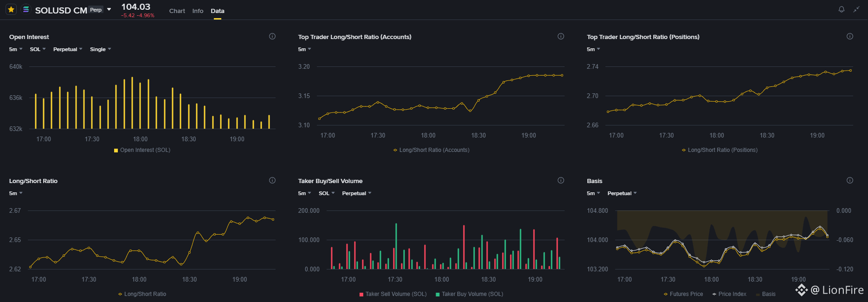The width and height of the screenshot is (868, 302).
Task: Show info icon for Long/Short Ratio
Action: (x=272, y=180)
